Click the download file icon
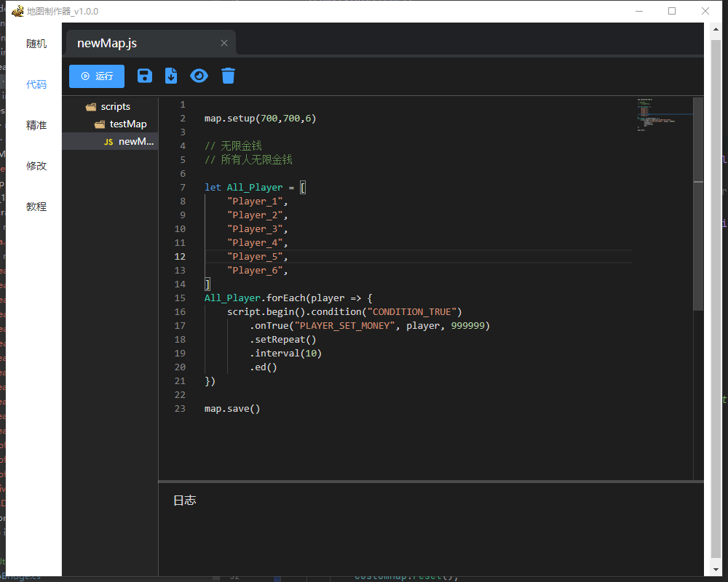The image size is (728, 582). [171, 76]
